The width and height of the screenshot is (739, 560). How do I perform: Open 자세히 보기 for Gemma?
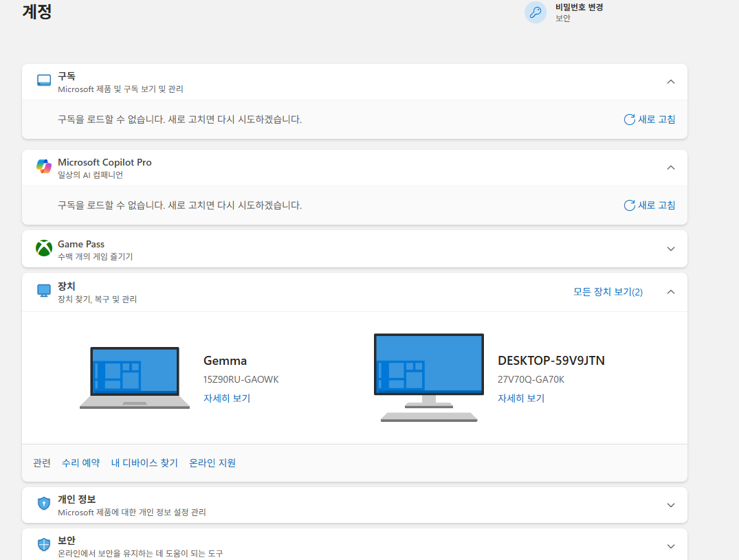[x=227, y=398]
